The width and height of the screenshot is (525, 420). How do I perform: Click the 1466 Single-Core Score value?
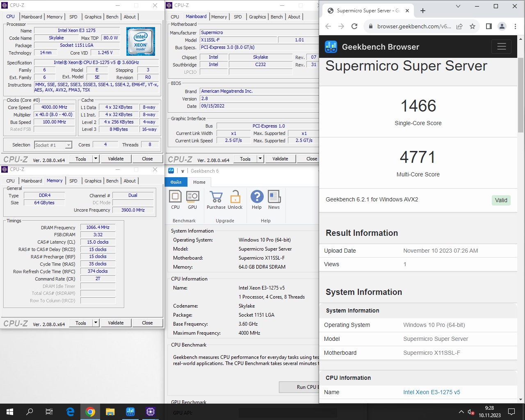[418, 106]
